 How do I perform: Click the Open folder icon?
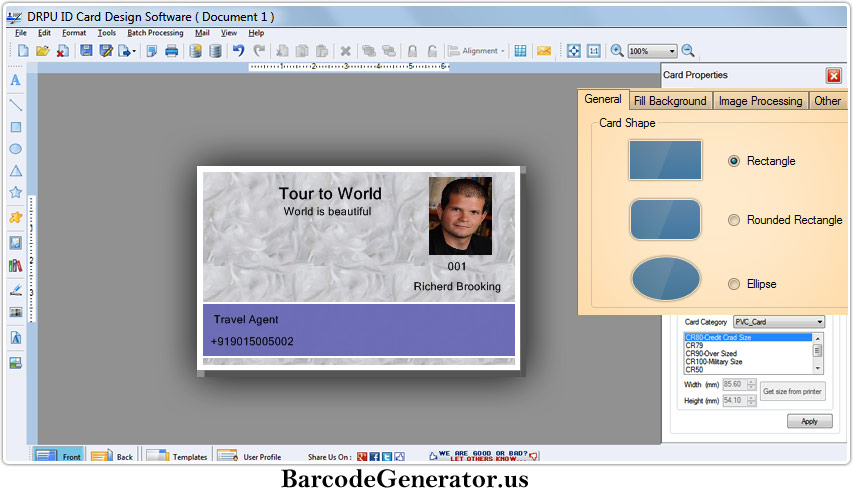coord(42,51)
